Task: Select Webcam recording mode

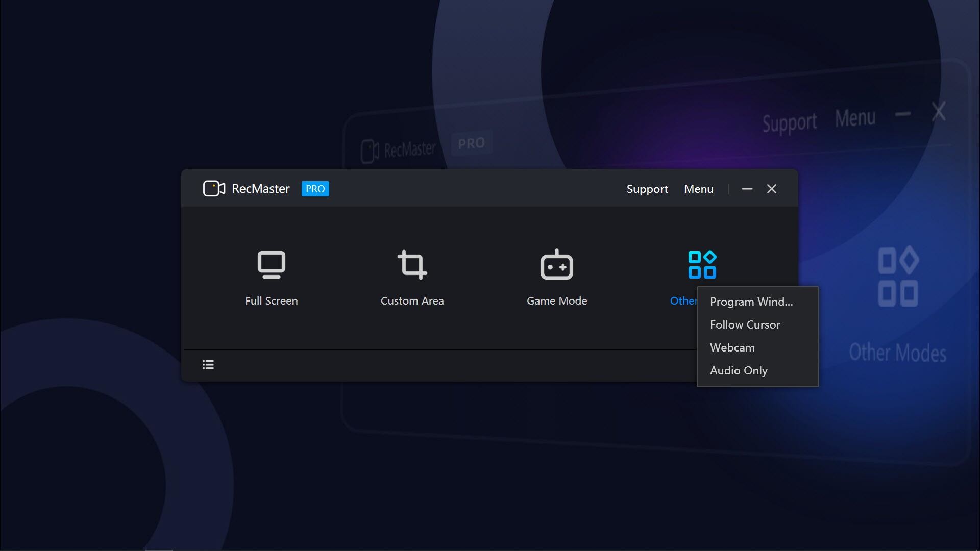Action: click(732, 347)
